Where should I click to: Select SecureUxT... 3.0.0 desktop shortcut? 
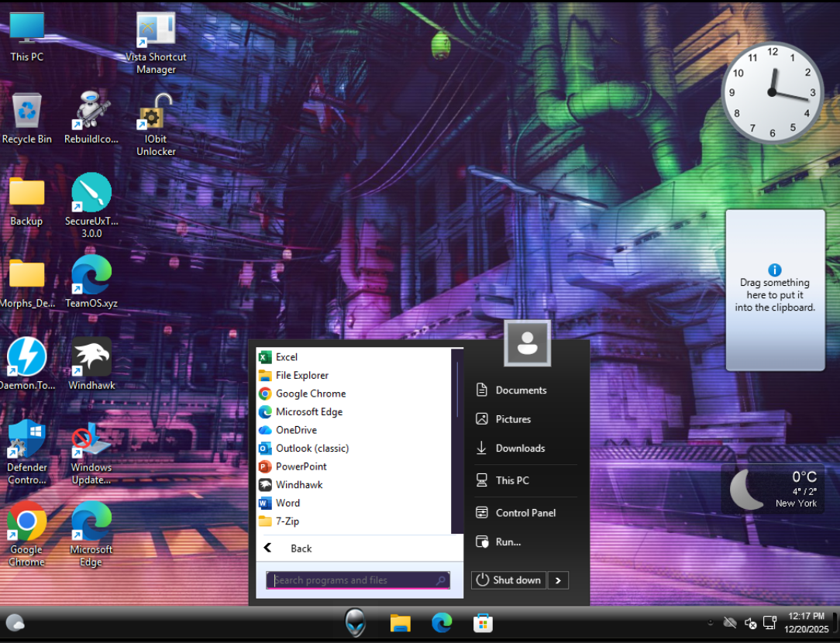tap(91, 206)
